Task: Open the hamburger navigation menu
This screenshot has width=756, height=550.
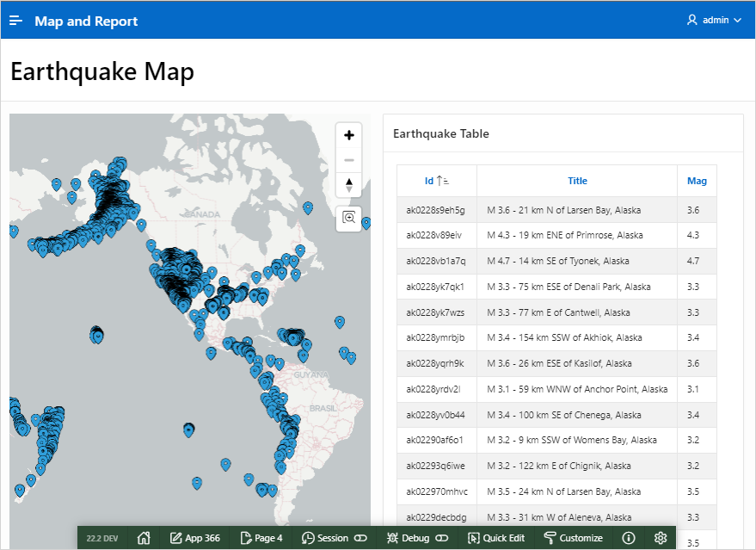Action: pyautogui.click(x=16, y=21)
